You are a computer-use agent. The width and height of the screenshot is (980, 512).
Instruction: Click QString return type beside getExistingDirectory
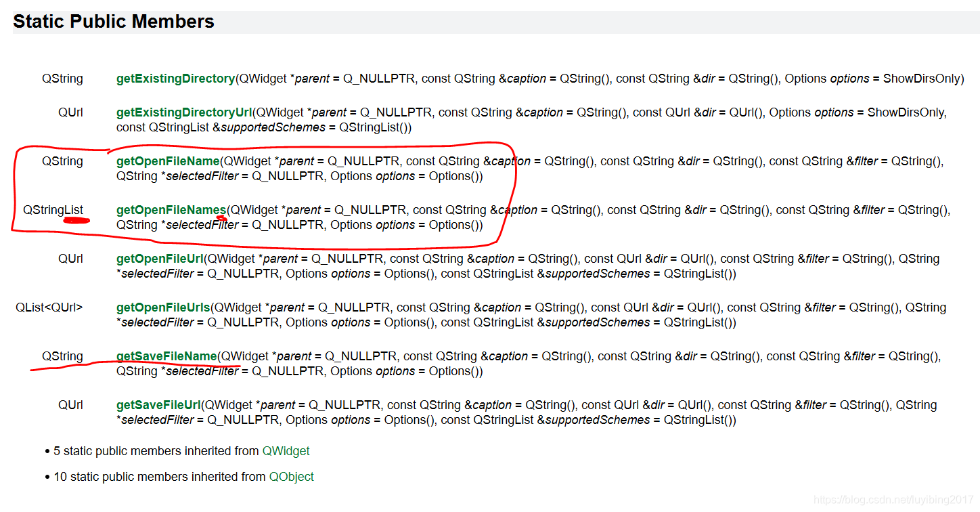[x=62, y=79]
